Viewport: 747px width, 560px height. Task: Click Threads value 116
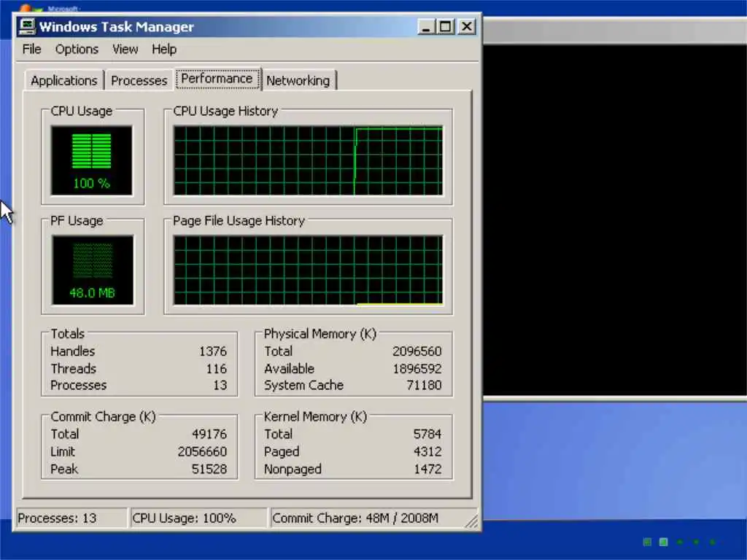click(217, 368)
